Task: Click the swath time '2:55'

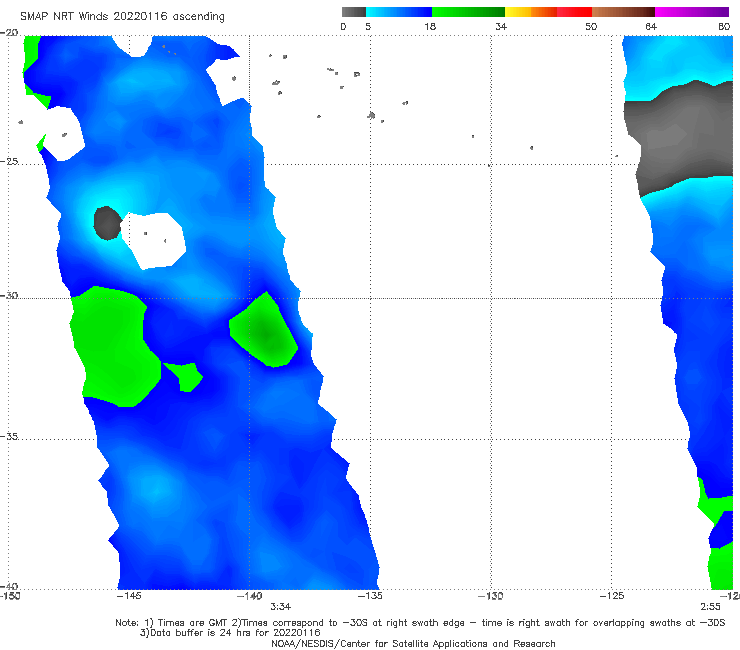Action: pos(710,607)
